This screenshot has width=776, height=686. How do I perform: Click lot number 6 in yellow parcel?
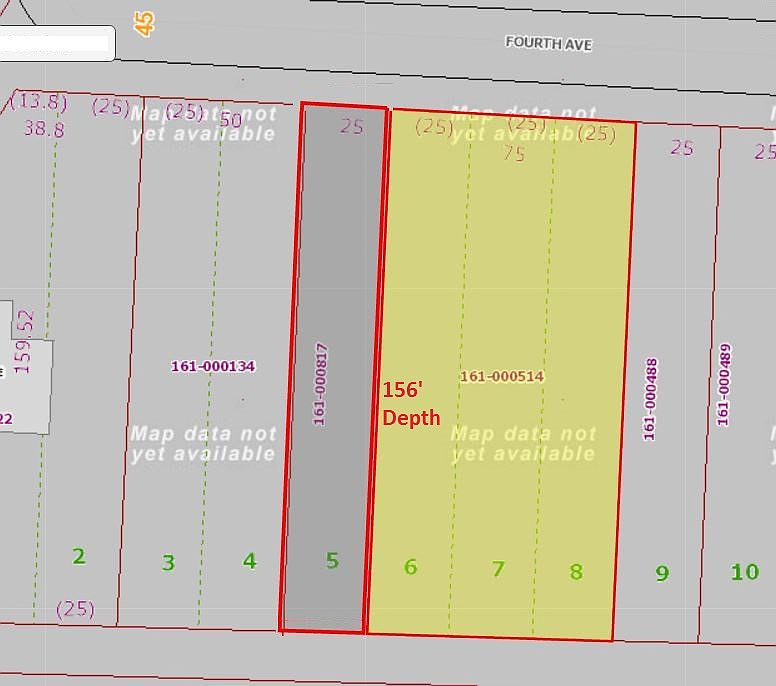[410, 567]
